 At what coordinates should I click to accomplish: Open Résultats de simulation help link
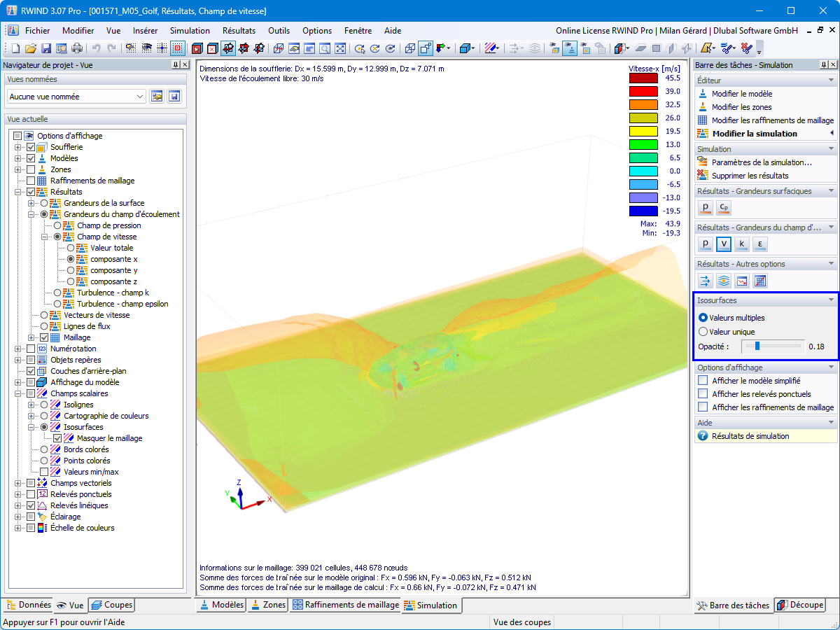tap(739, 435)
